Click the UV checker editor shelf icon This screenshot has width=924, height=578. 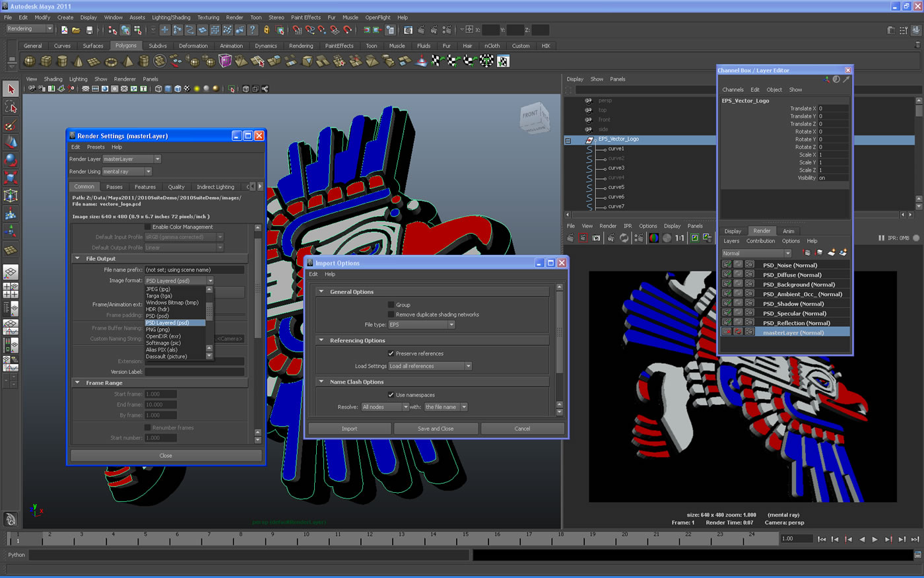tap(503, 61)
